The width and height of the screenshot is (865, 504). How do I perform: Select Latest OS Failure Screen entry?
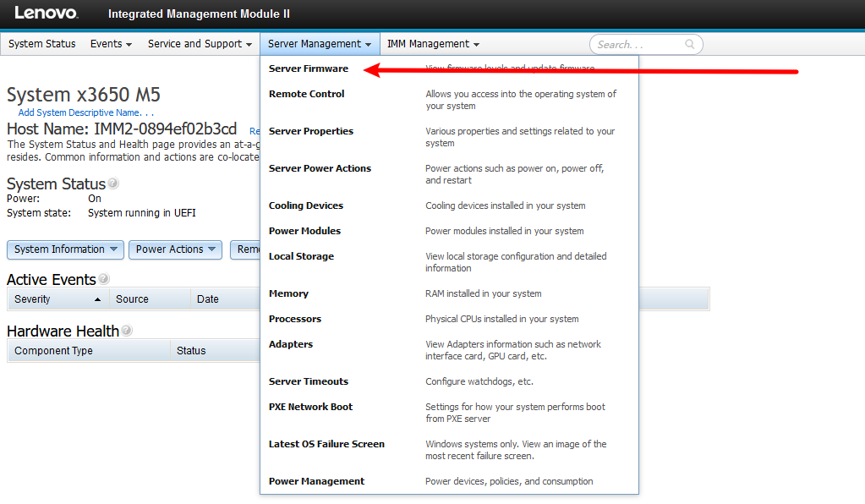click(326, 444)
